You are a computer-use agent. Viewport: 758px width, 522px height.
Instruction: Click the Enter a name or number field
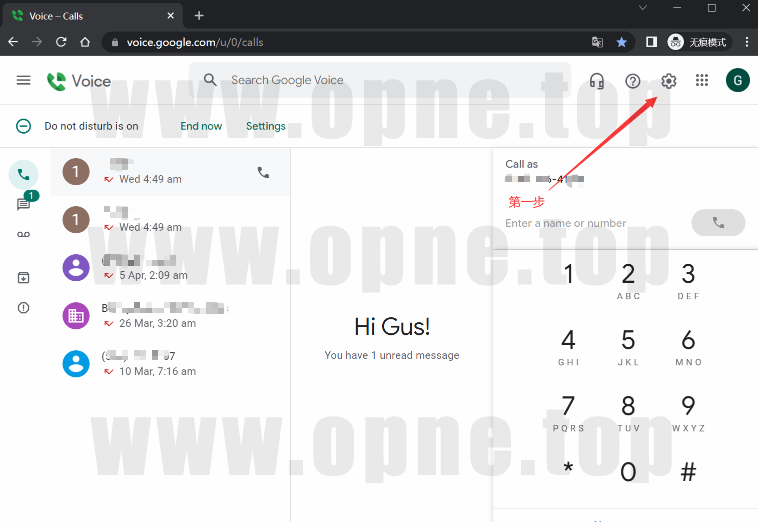click(590, 223)
